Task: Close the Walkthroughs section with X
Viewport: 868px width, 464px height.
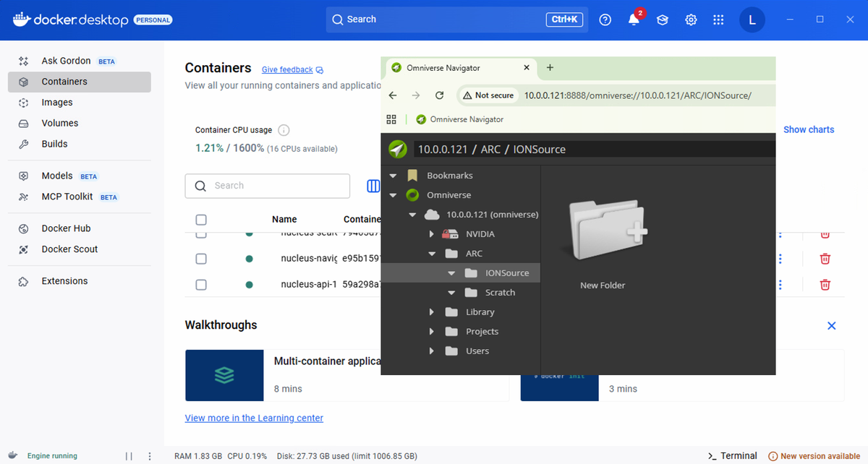Action: coord(831,326)
